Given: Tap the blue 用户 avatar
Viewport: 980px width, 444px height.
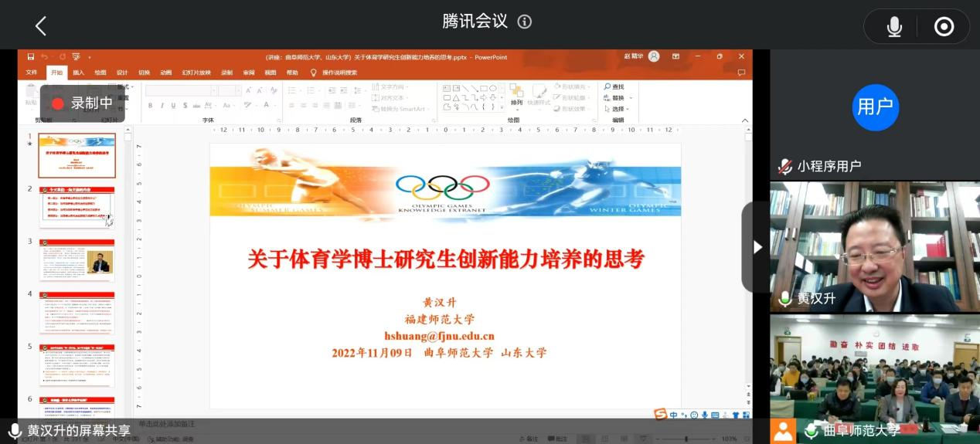Looking at the screenshot, I should click(x=875, y=107).
